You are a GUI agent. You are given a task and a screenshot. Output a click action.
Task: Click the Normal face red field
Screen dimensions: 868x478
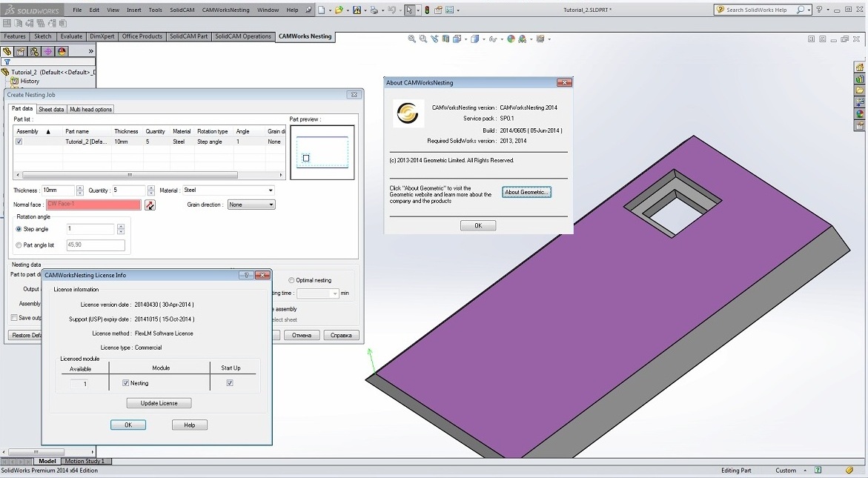pos(93,205)
